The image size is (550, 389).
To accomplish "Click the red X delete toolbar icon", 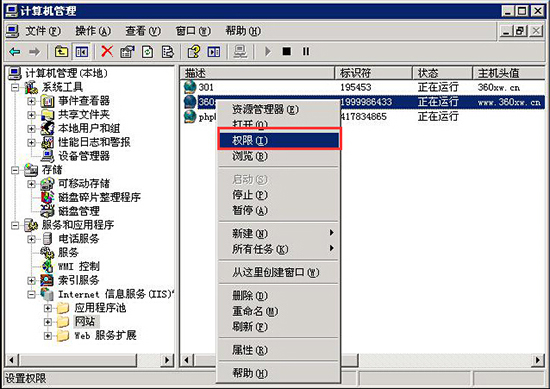I will click(x=107, y=52).
